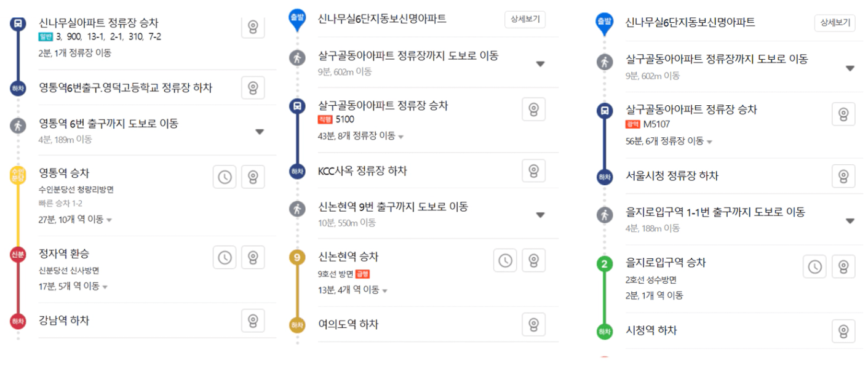The image size is (868, 387).
Task: Show timetable clock for 을지로입구역 승차
Action: tap(814, 266)
